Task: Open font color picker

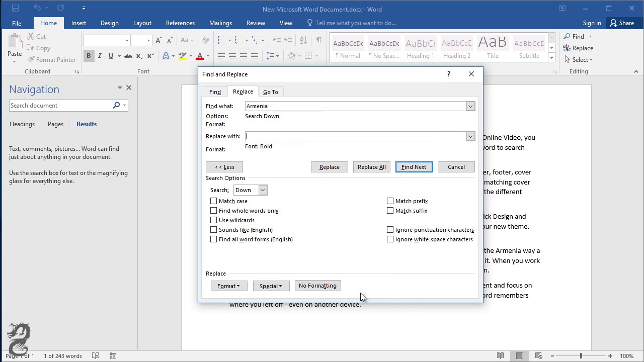Action: coord(208,56)
